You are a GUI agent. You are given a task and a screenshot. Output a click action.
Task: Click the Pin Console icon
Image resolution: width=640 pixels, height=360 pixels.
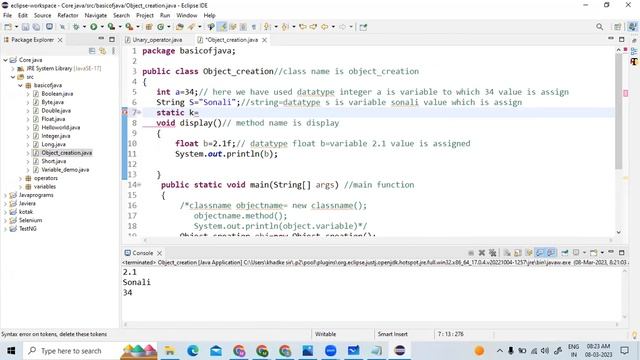pyautogui.click(x=565, y=253)
